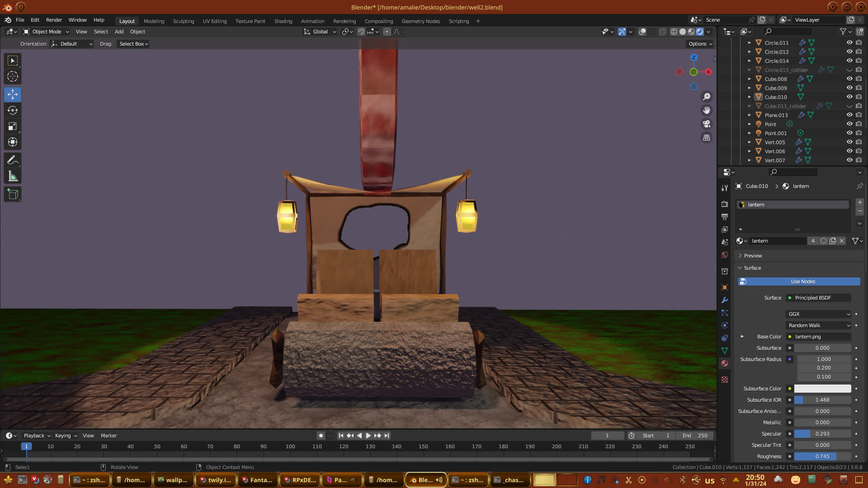This screenshot has height=488, width=868.
Task: Open the Modifiers wrench properties tab
Action: coord(725,300)
